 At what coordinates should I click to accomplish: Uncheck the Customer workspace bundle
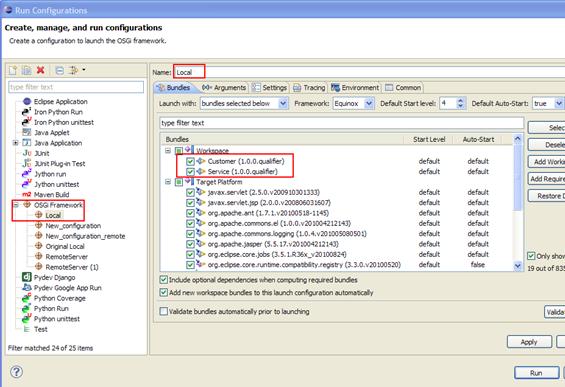pos(190,161)
